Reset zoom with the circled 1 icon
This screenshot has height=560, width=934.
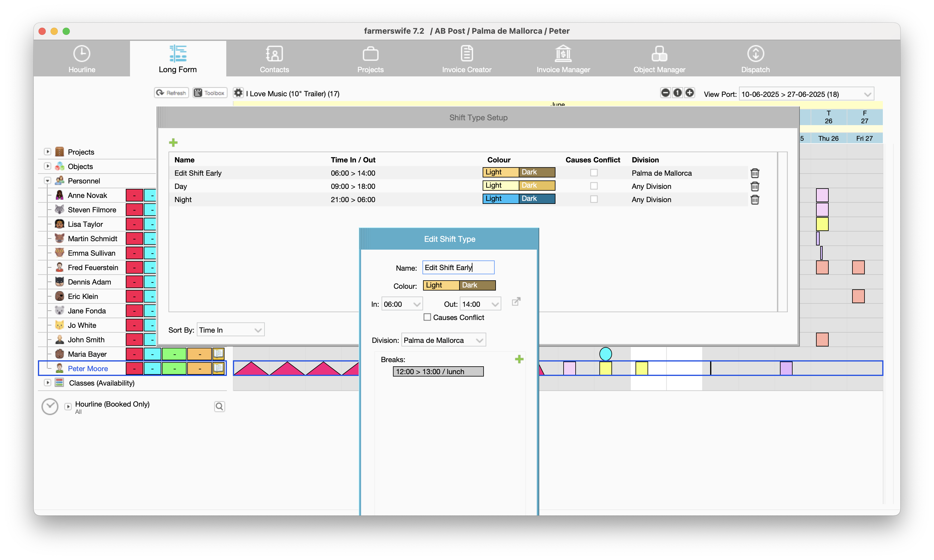[677, 93]
